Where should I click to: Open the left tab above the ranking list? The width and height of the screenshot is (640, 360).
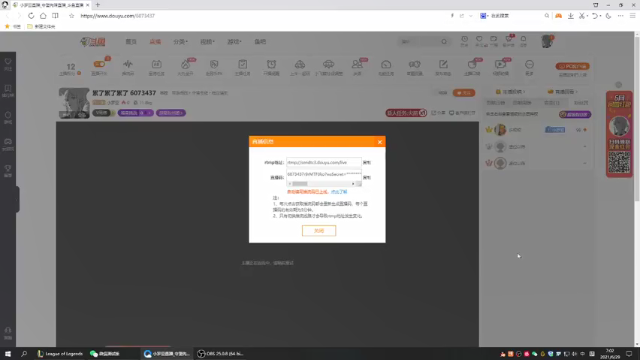pos(510,92)
